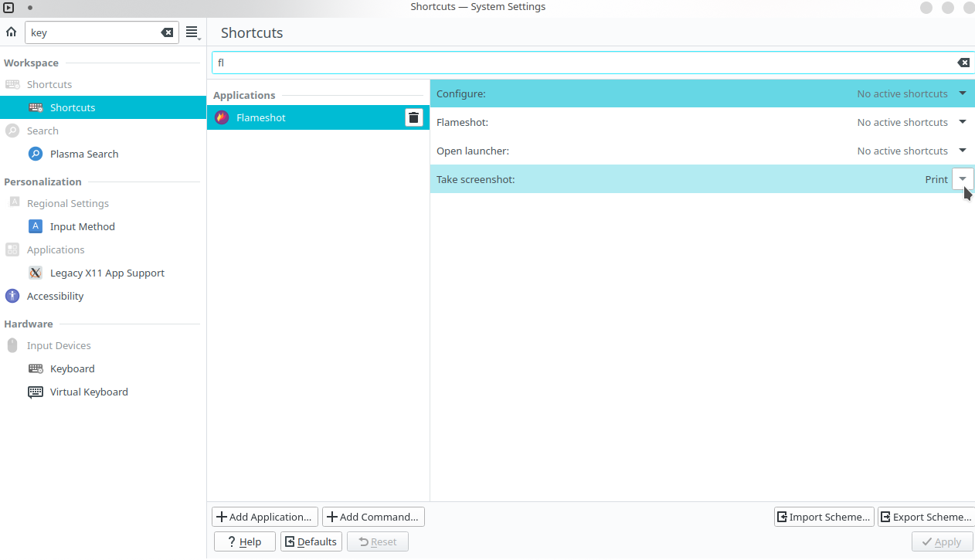Screen dimensions: 975x560
Task: Focus the shortcuts filter input field
Action: point(579,63)
